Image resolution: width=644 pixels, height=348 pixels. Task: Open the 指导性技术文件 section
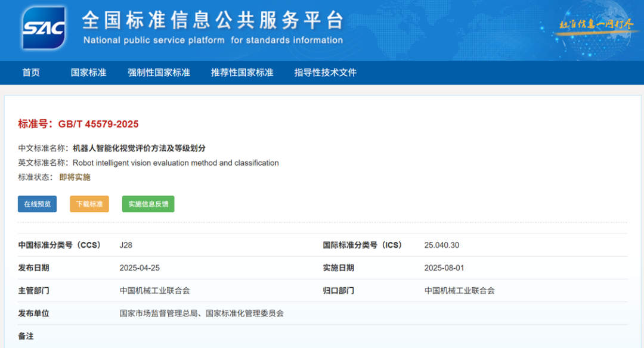(324, 72)
